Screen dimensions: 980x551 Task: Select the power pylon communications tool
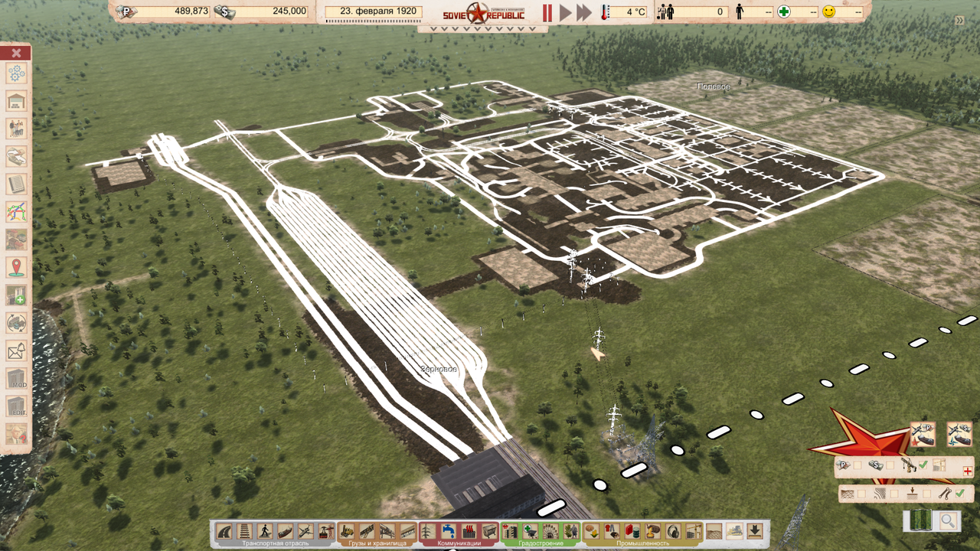[x=428, y=531]
